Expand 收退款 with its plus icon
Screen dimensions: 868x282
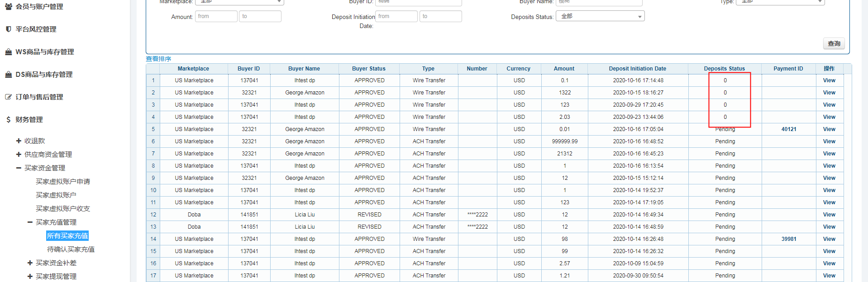point(19,141)
